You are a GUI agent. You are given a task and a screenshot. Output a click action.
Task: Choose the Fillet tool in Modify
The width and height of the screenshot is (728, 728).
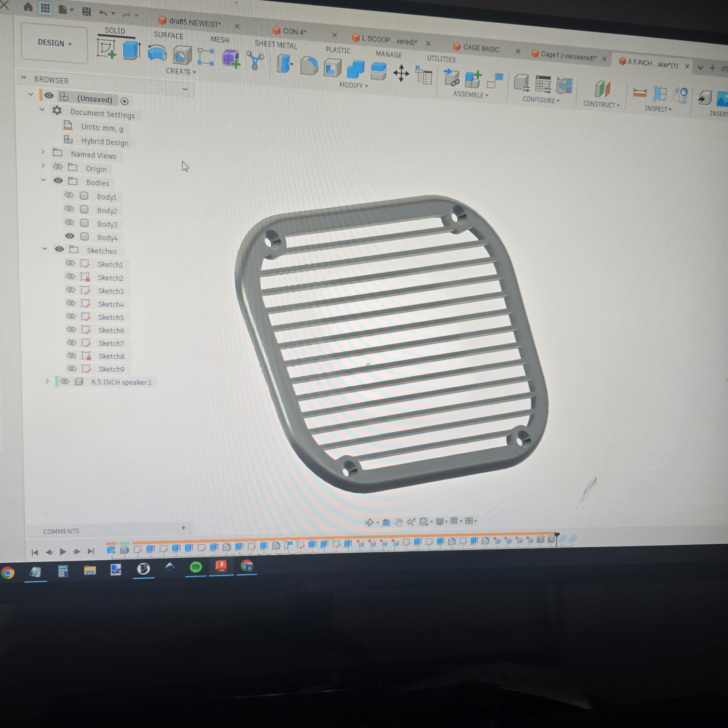coord(309,66)
